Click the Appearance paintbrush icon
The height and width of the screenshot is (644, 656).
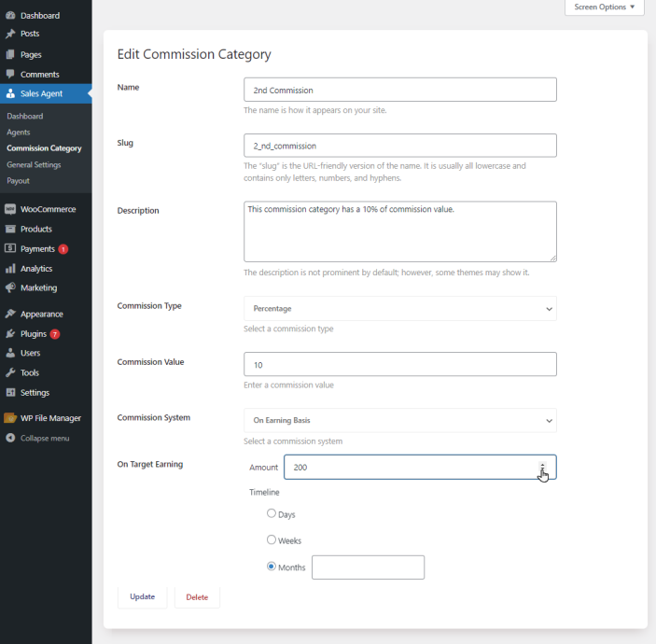click(10, 314)
